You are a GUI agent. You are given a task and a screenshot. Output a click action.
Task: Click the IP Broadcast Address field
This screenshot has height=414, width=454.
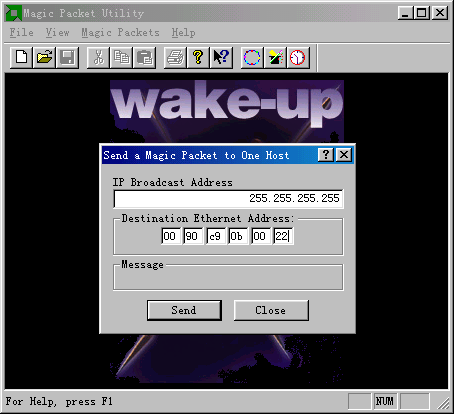coord(228,199)
